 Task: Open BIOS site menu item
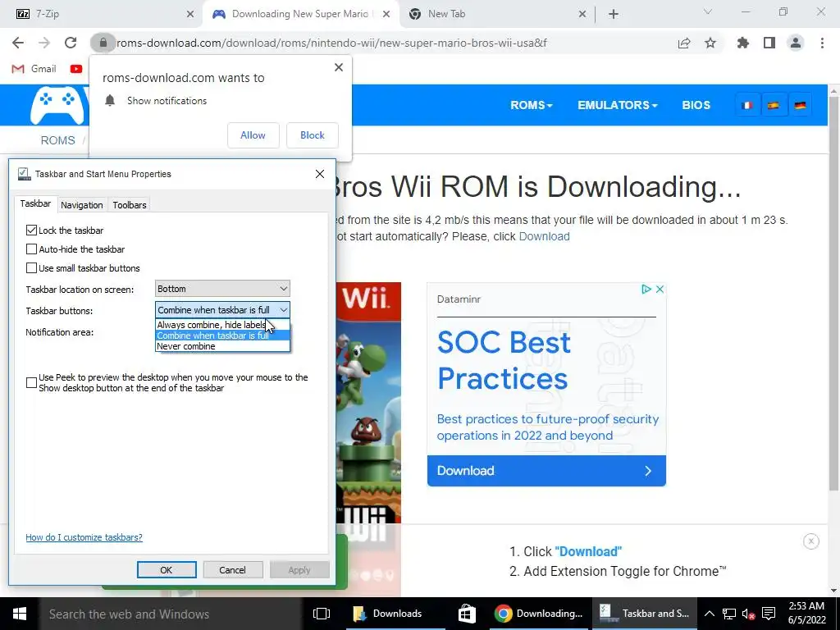[x=696, y=105]
